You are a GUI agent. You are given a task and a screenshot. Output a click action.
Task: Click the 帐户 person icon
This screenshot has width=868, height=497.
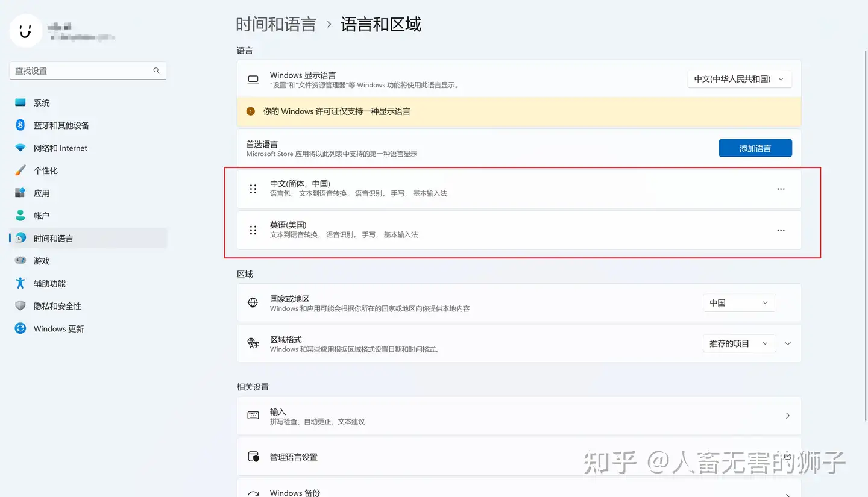pyautogui.click(x=20, y=216)
